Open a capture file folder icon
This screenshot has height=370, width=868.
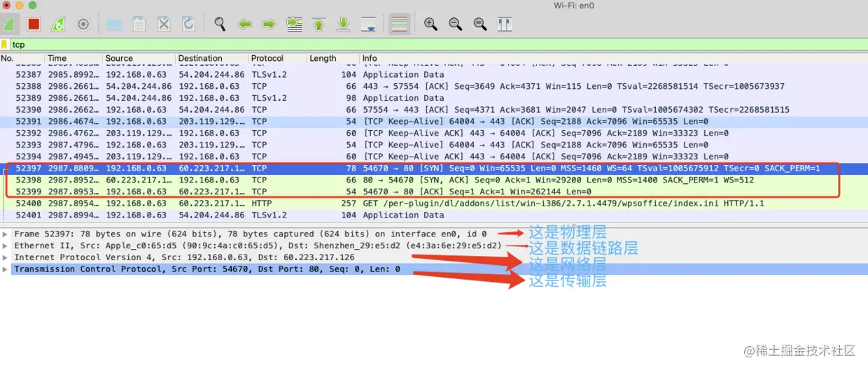pyautogui.click(x=115, y=24)
